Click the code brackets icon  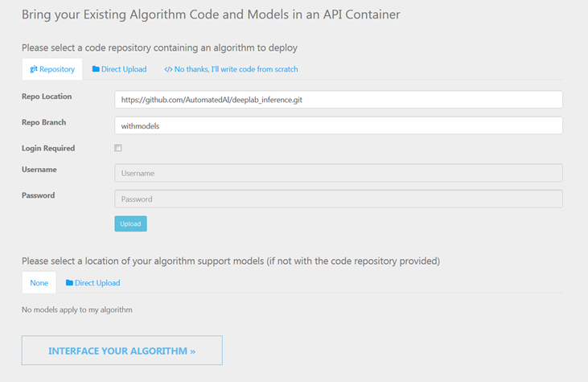(168, 69)
